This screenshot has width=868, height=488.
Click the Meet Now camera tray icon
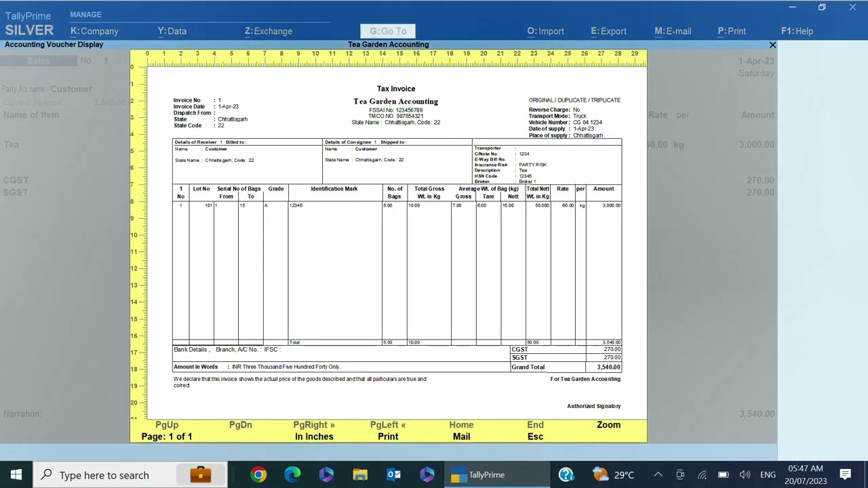680,475
